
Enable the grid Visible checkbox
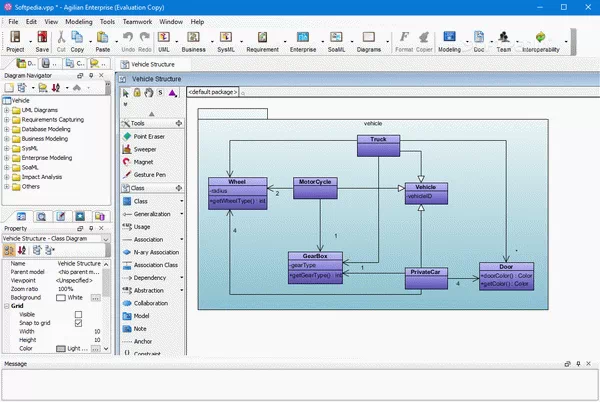79,314
